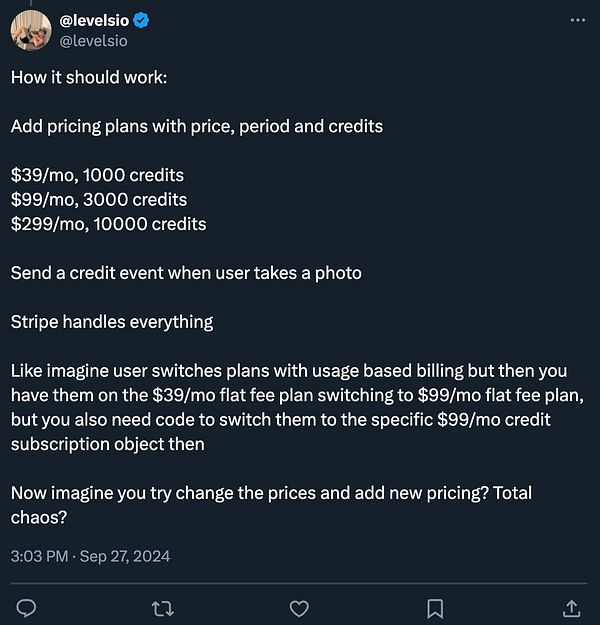Click the '$99/mo, 3000 credits' line
The height and width of the screenshot is (625, 600).
99,199
